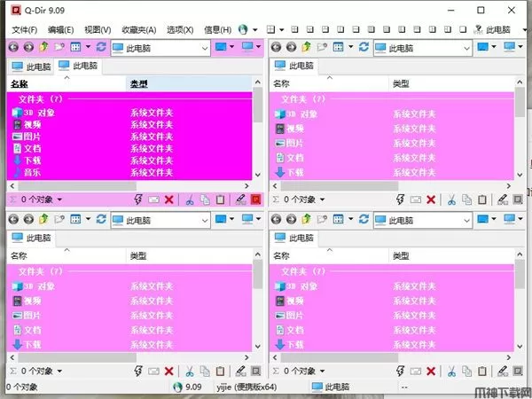
Task: Click the lightning bolt icon in the top-left pane
Action: pyautogui.click(x=138, y=199)
